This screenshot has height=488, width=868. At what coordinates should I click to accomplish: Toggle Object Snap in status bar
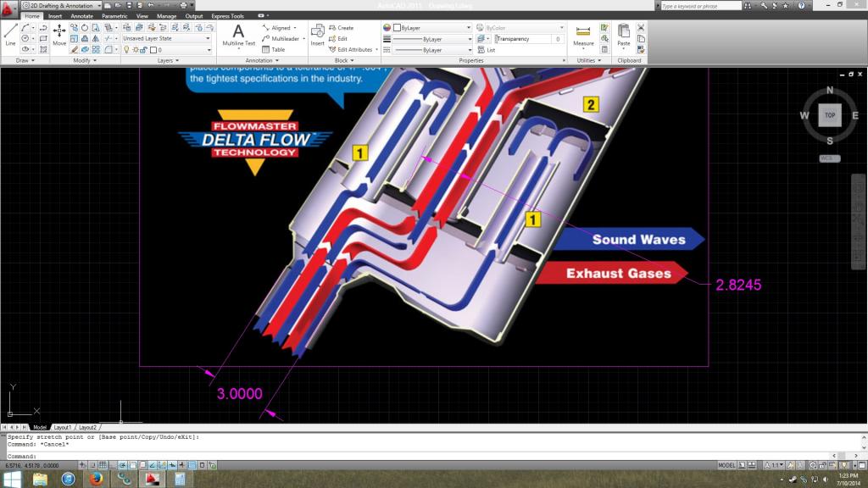tap(132, 465)
